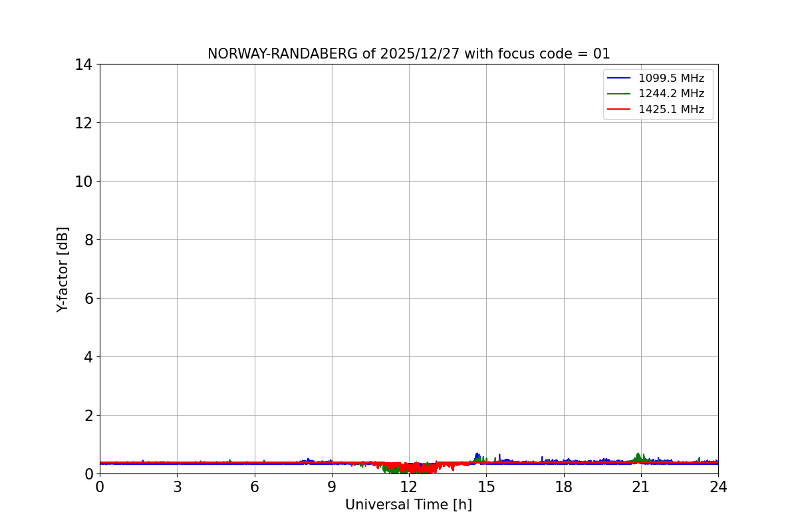Select the 1425.1 MHz legend label
This screenshot has height=532, width=798.
pyautogui.click(x=671, y=109)
